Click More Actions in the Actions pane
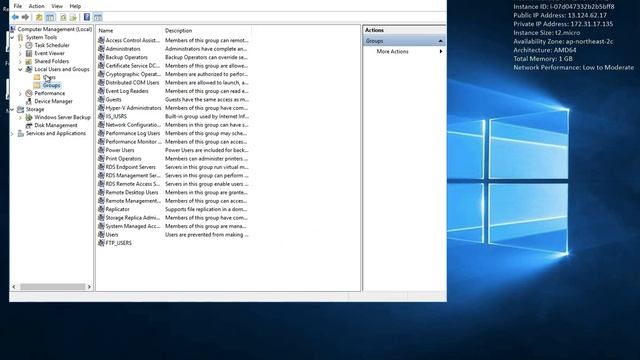Viewport: 640px width, 360px height. tap(392, 51)
